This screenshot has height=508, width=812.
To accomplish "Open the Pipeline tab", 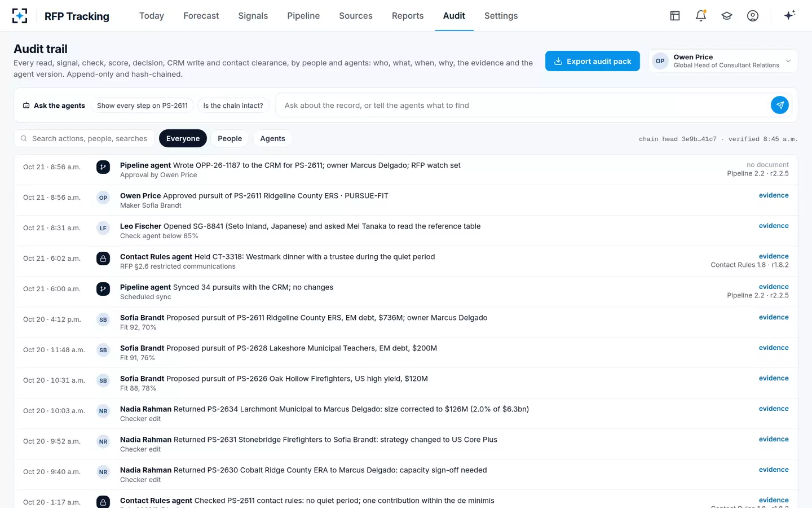I will coord(303,16).
